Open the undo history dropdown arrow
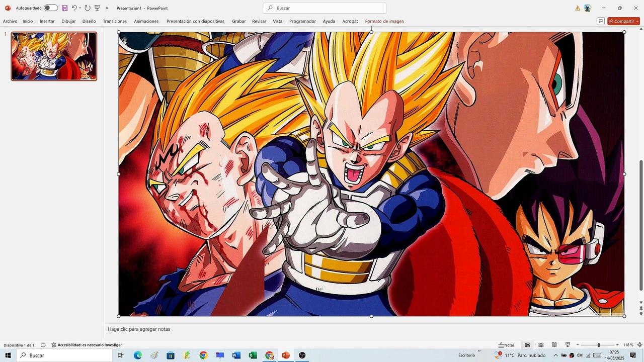This screenshot has width=644, height=362. (x=80, y=8)
